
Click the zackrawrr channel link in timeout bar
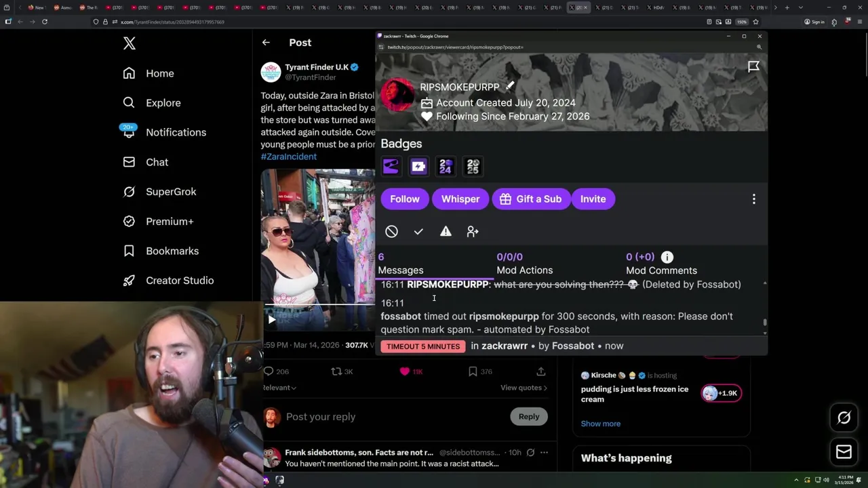(x=505, y=346)
